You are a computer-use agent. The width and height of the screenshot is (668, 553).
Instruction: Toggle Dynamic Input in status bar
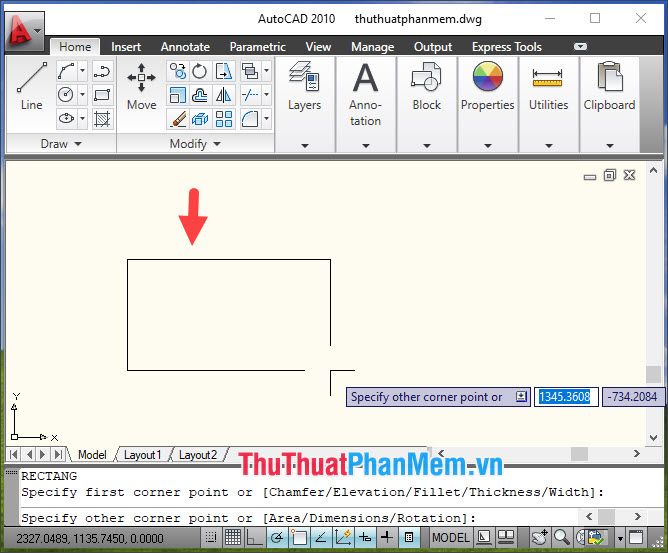365,537
